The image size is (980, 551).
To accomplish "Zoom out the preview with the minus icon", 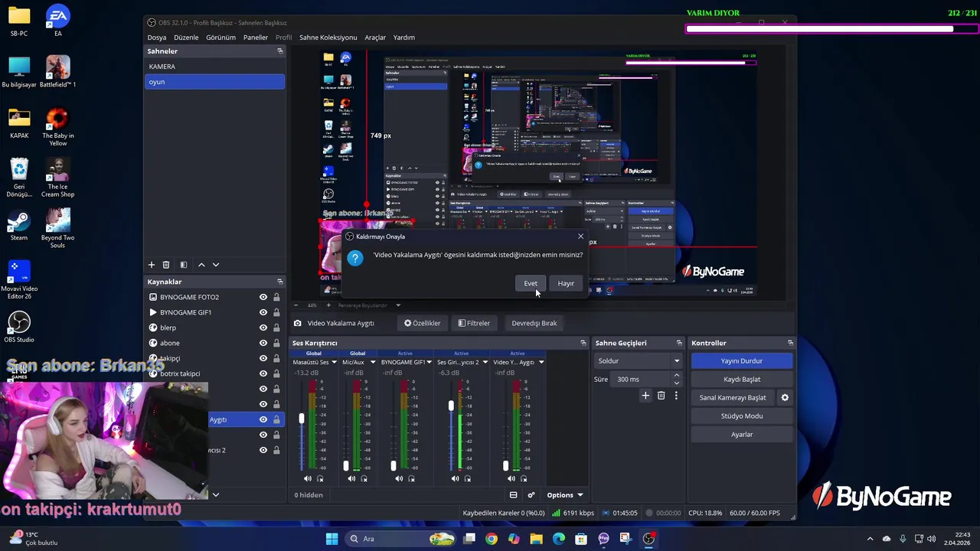I will tap(296, 305).
